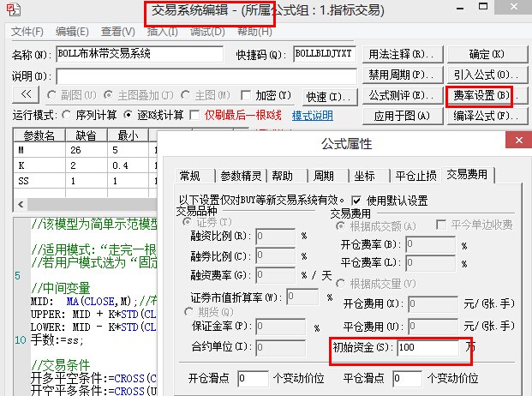Click the 初始资金 input field
The height and width of the screenshot is (396, 532).
427,349
